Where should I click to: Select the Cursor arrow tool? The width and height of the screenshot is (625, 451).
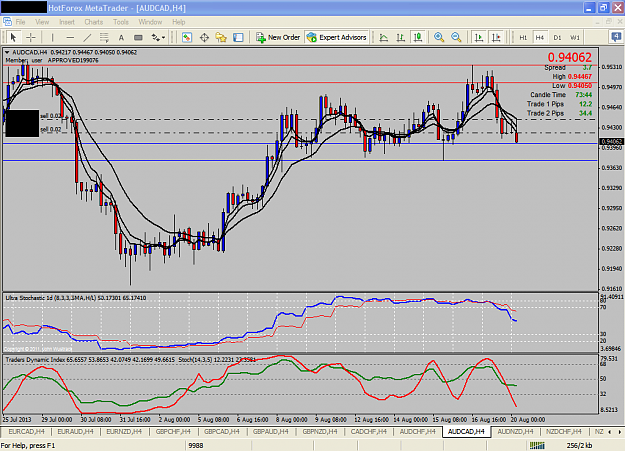[13, 37]
